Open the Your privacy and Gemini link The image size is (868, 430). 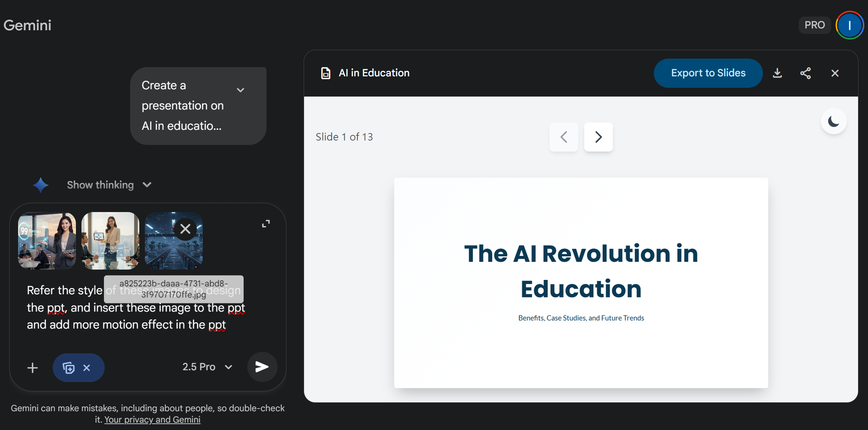(152, 420)
